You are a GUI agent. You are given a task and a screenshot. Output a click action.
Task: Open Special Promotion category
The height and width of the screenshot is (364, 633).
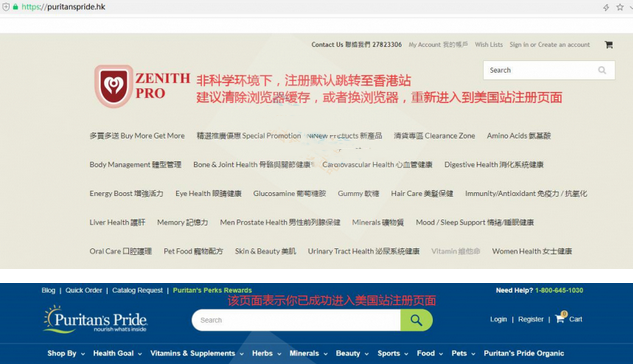(249, 136)
